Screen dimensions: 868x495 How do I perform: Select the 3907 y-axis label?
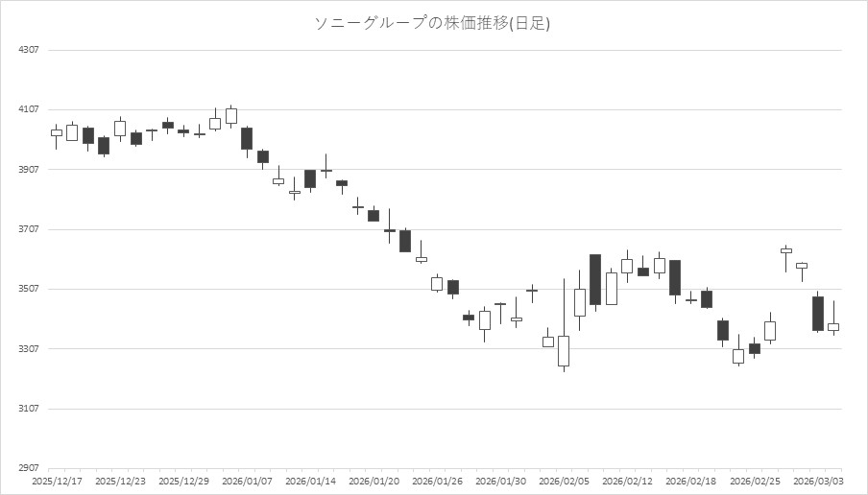pos(30,170)
